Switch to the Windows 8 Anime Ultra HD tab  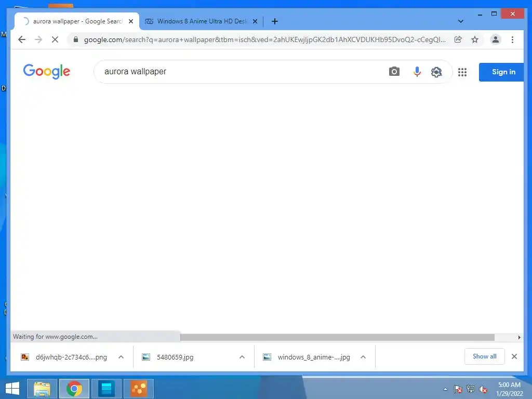point(202,21)
